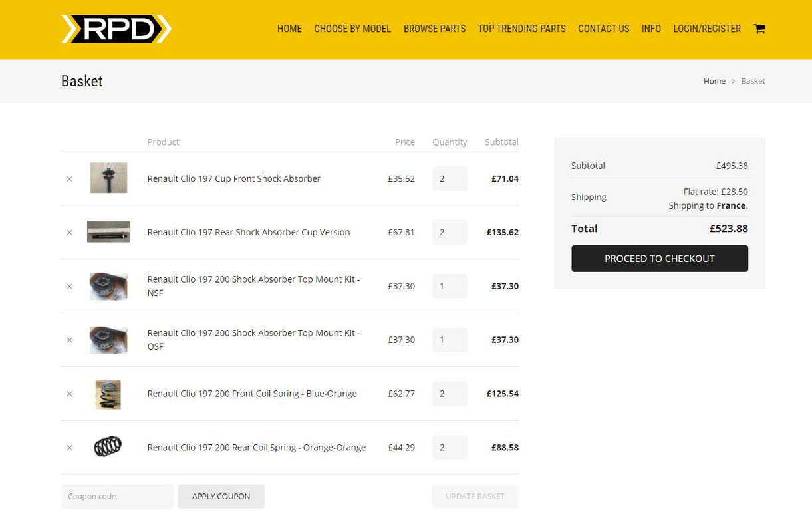Click the £88.58 subtotal value
This screenshot has width=812, height=532.
tap(505, 448)
